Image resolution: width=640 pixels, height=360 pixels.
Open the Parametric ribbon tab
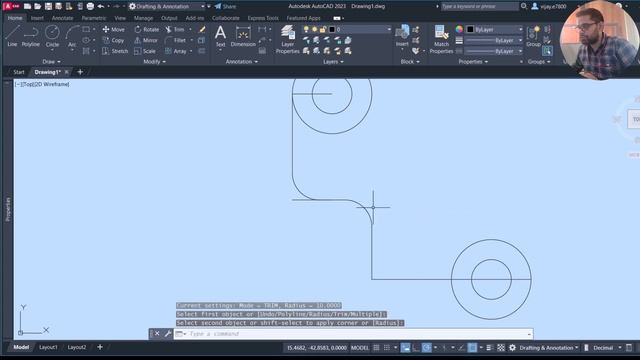pyautogui.click(x=94, y=18)
